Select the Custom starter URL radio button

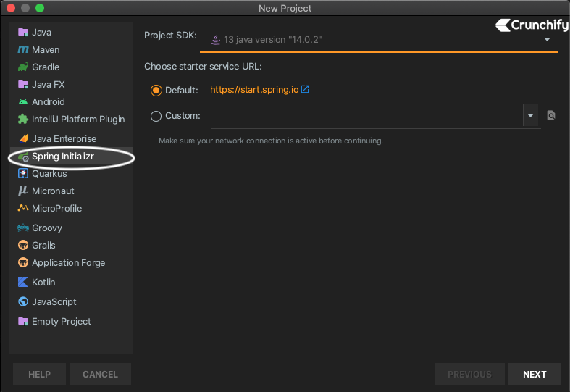pos(156,116)
